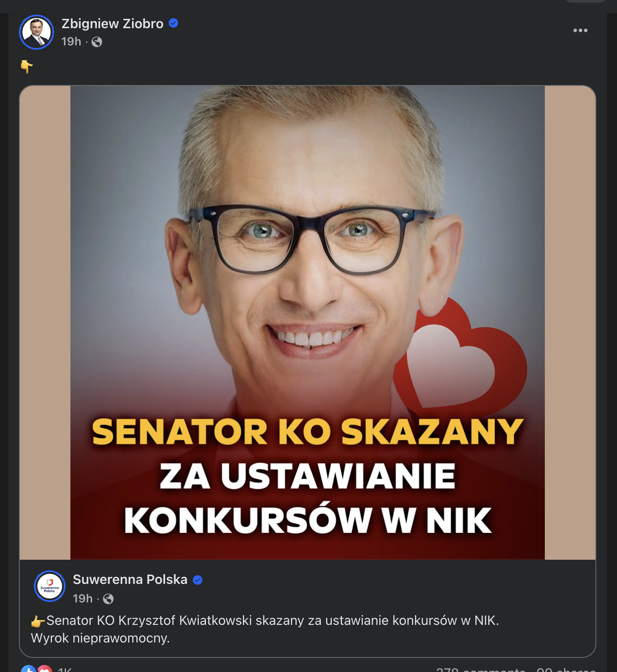The height and width of the screenshot is (672, 617).
Task: Click the red Love reaction icon
Action: click(x=44, y=669)
